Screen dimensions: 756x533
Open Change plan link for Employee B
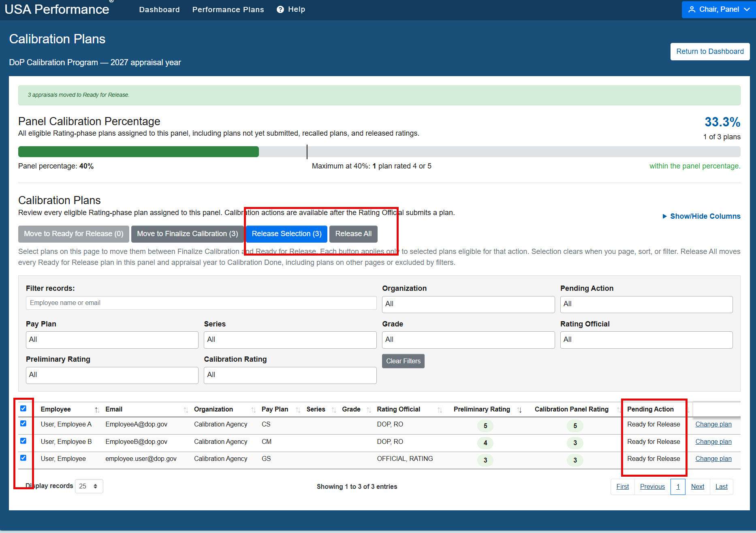tap(713, 441)
